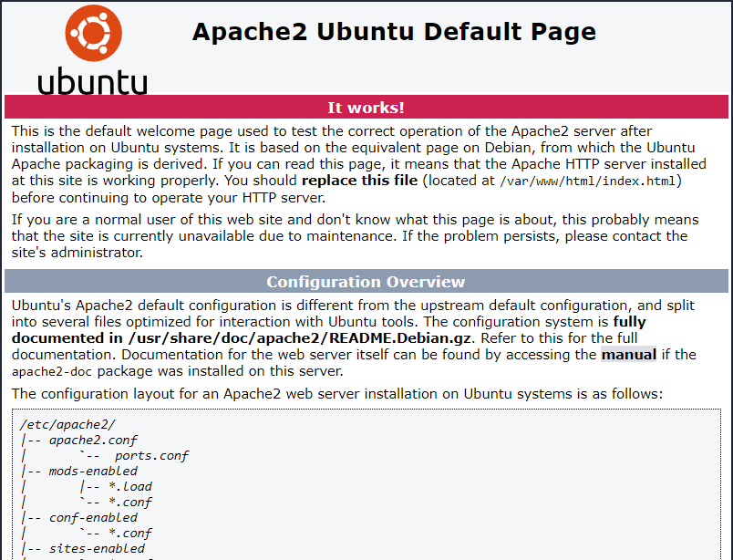Click the 'apache2-doc' package name
This screenshot has width=733, height=560.
tap(52, 372)
